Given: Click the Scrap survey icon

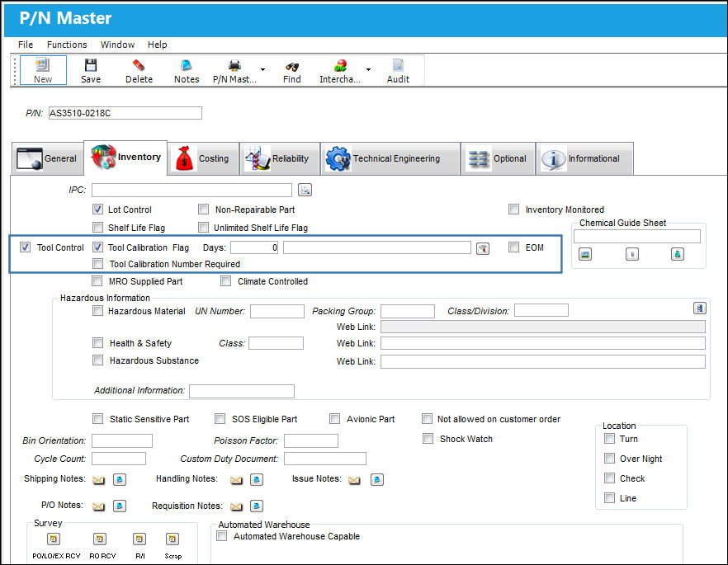Looking at the screenshot, I should point(173,539).
